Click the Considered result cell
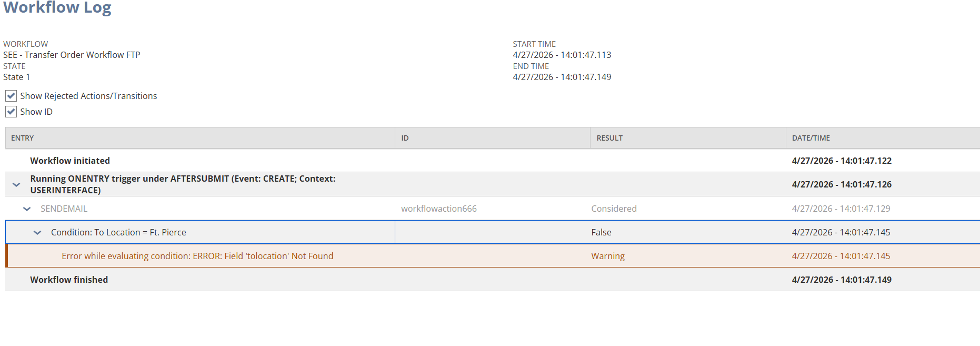Screen dimensions: 980x346 click(614, 209)
